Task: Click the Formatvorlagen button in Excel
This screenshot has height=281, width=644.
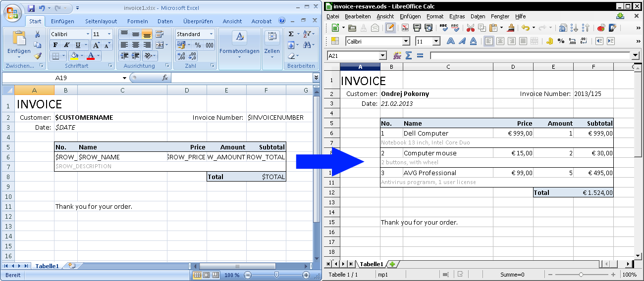Action: tap(239, 44)
